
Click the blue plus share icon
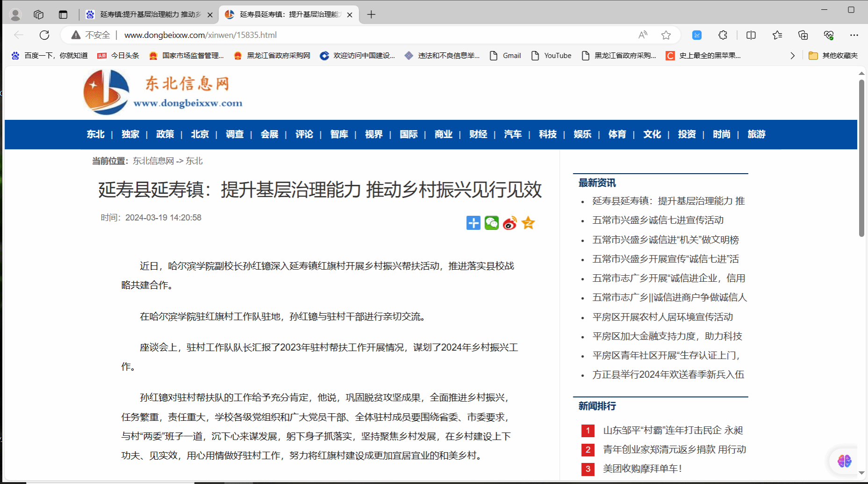tap(473, 223)
